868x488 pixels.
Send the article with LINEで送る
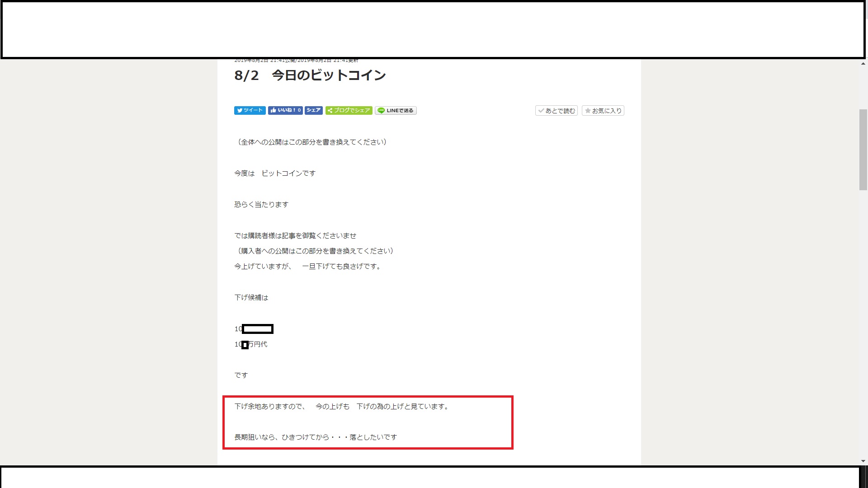pos(396,110)
